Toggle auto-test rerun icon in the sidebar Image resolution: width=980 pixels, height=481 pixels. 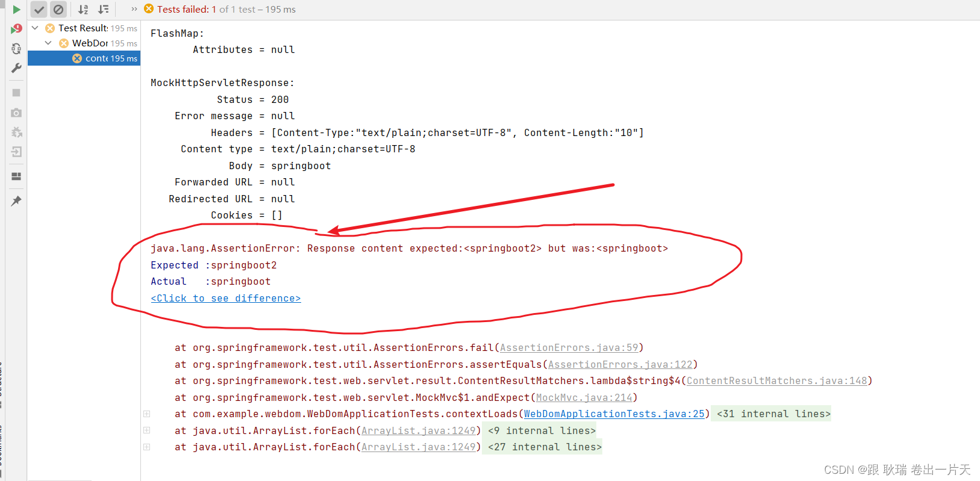point(16,49)
